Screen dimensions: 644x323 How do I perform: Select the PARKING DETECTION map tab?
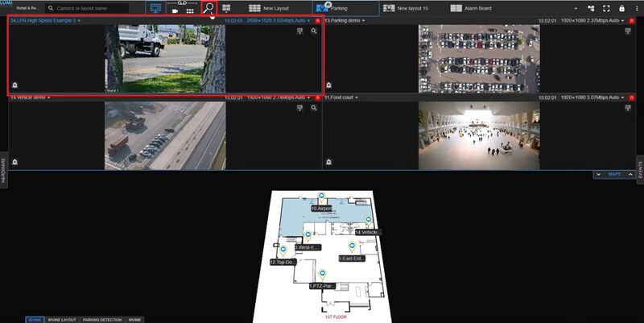101,320
